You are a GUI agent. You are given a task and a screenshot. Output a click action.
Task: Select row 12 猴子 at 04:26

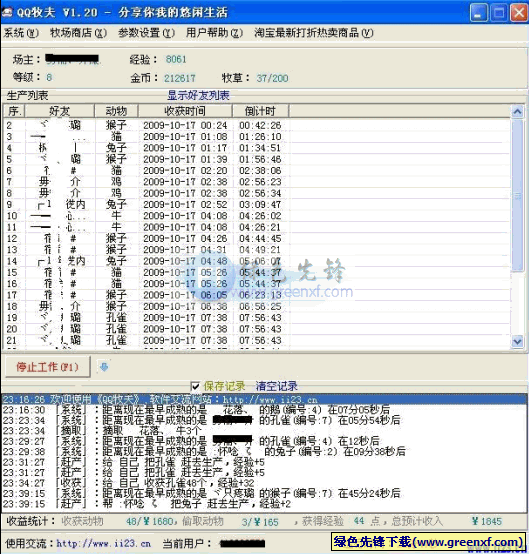click(257, 238)
